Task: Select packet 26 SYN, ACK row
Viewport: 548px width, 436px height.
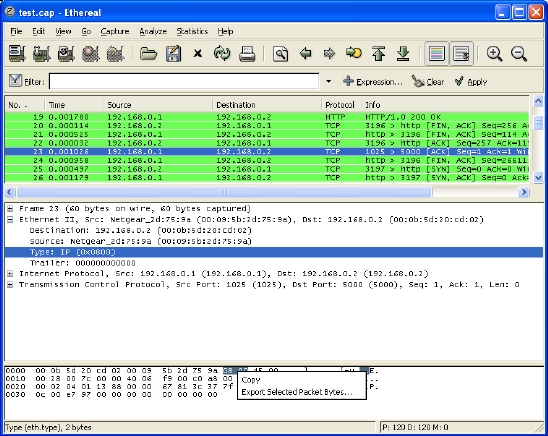Action: click(267, 177)
